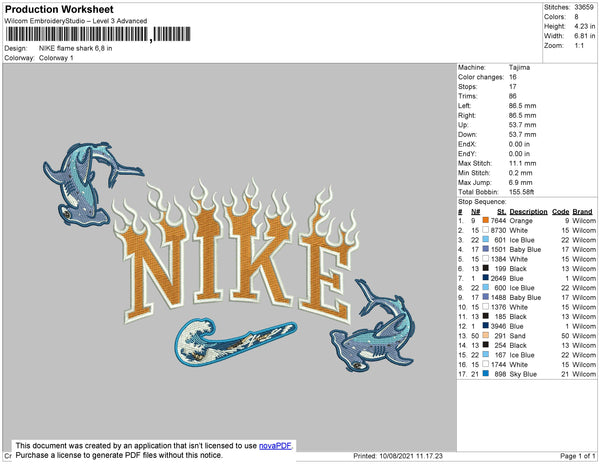Viewport: 600px width, 464px height.
Task: Click the Colorway 1 value
Action: pos(56,58)
